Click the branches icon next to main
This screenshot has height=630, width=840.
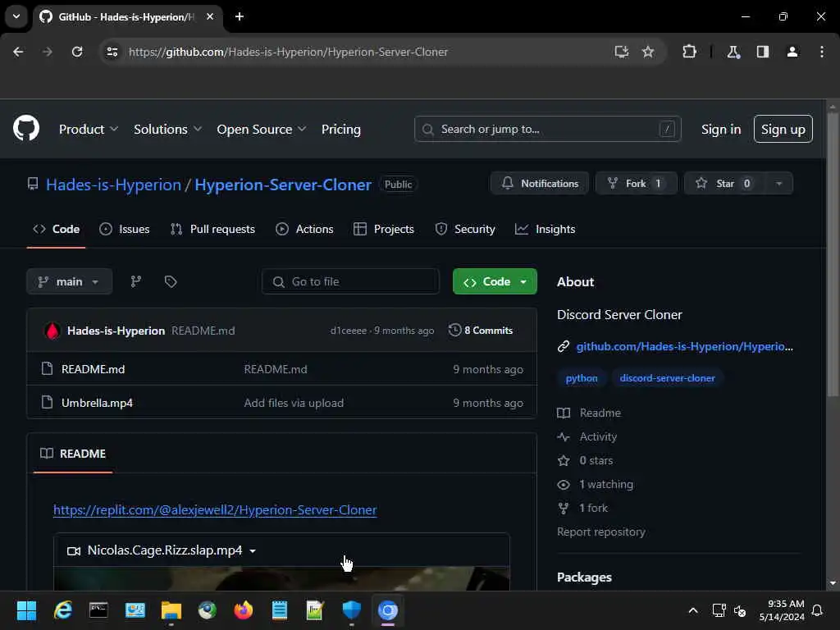coord(136,281)
